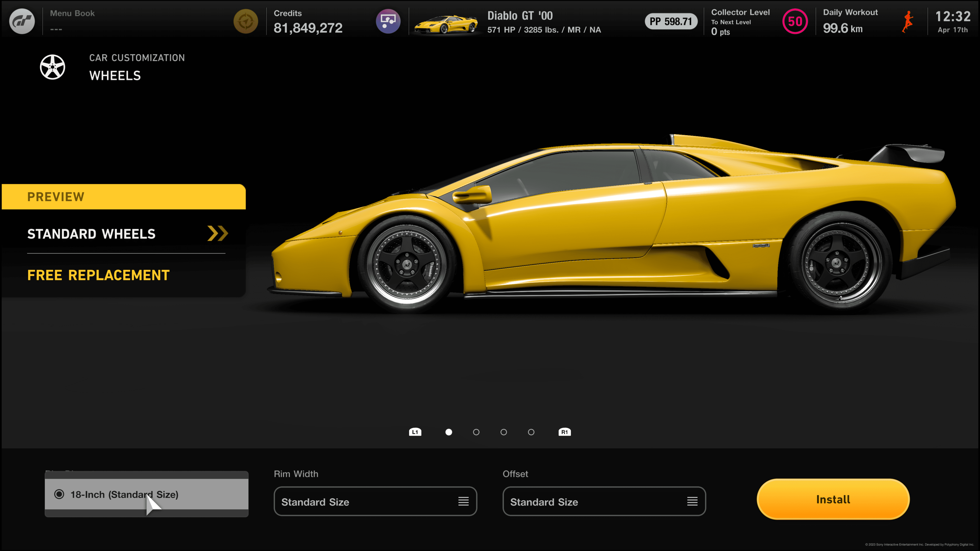Image resolution: width=980 pixels, height=551 pixels.
Task: Click the 12:32 clock display
Action: pyautogui.click(x=953, y=16)
